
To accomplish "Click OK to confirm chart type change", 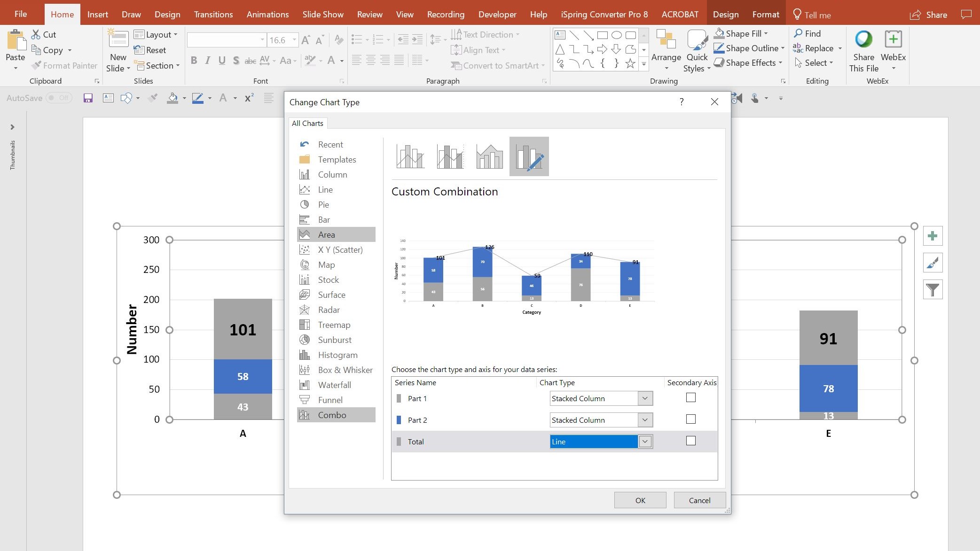I will 640,500.
